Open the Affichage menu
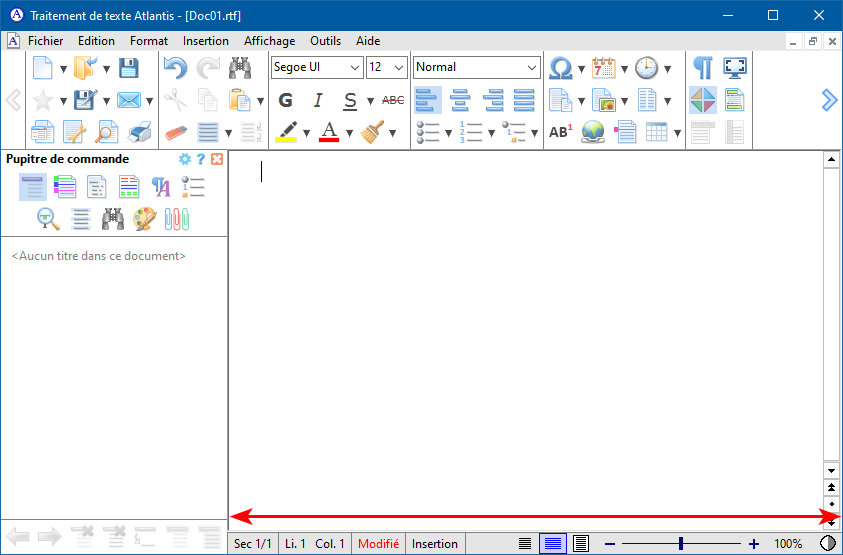The height and width of the screenshot is (555, 843). [269, 41]
